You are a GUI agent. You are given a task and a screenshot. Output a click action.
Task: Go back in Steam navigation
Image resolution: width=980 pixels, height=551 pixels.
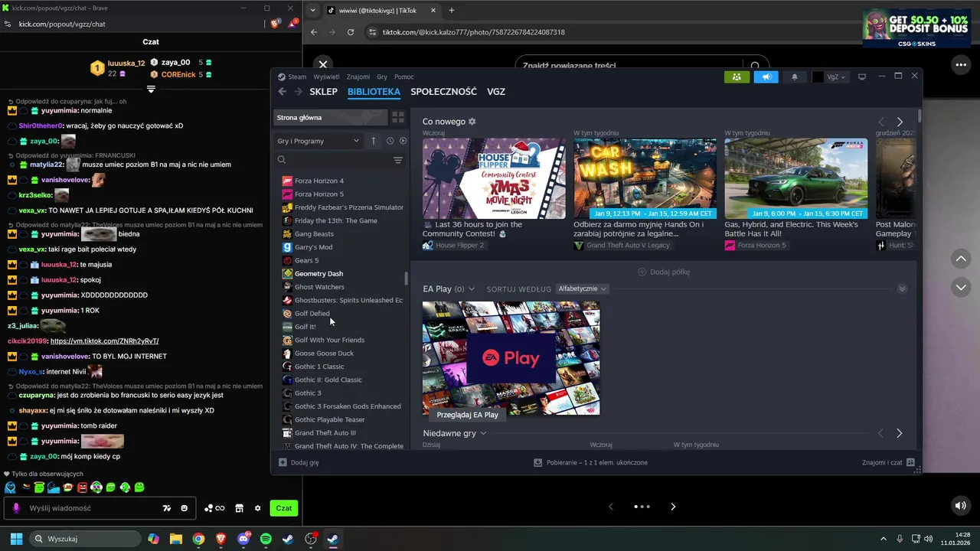(x=282, y=92)
